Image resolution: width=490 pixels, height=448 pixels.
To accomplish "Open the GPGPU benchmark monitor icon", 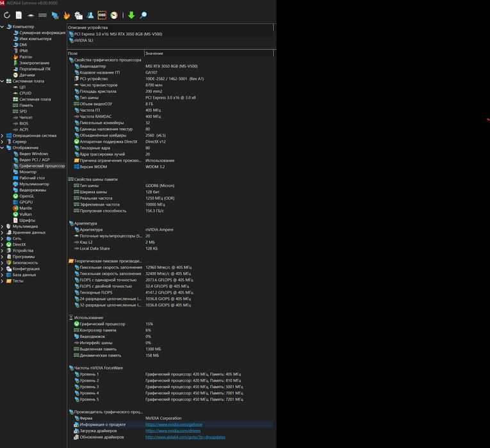I will [x=55, y=15].
